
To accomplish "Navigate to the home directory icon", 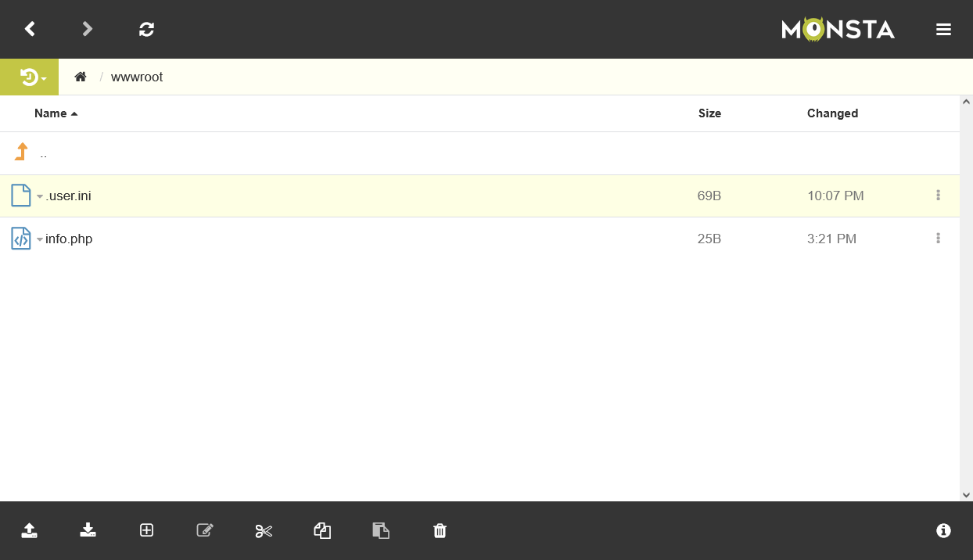I will pos(80,77).
